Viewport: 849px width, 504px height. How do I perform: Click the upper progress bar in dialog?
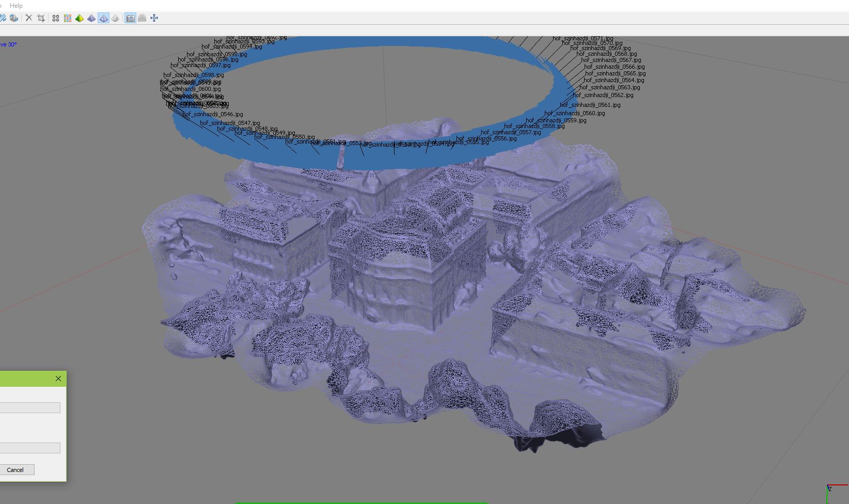30,407
